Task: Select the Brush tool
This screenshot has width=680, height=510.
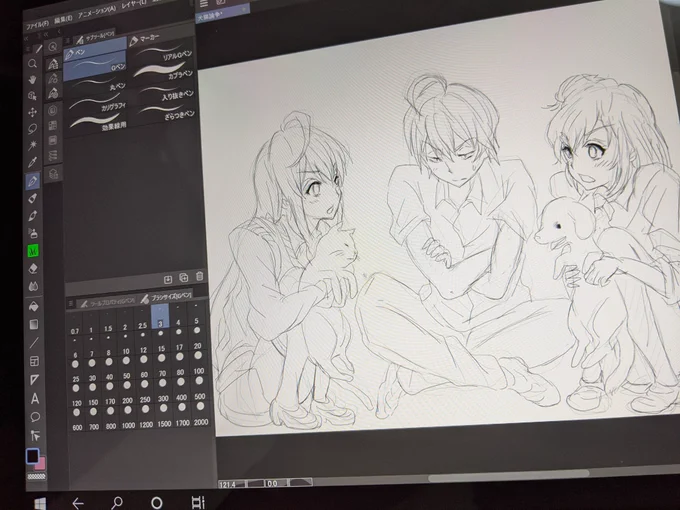Action: (x=33, y=216)
